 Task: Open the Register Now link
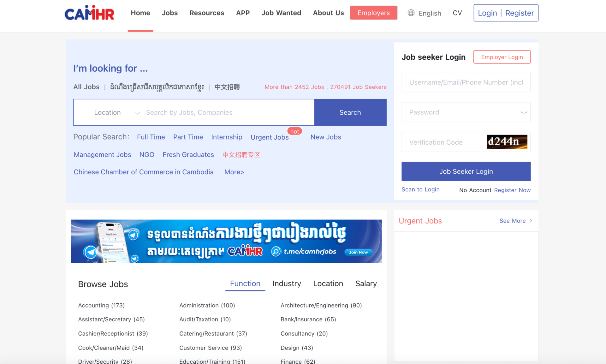point(512,190)
